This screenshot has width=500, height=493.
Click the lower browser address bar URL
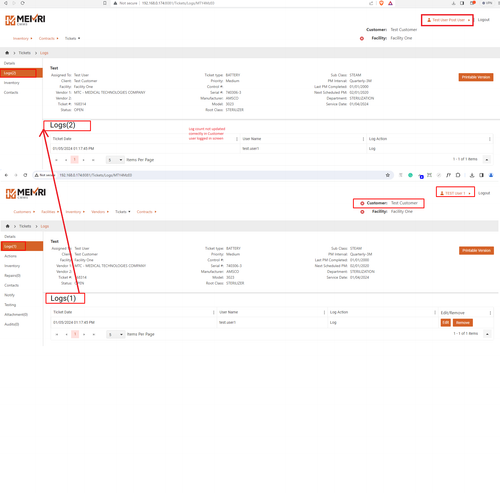96,175
